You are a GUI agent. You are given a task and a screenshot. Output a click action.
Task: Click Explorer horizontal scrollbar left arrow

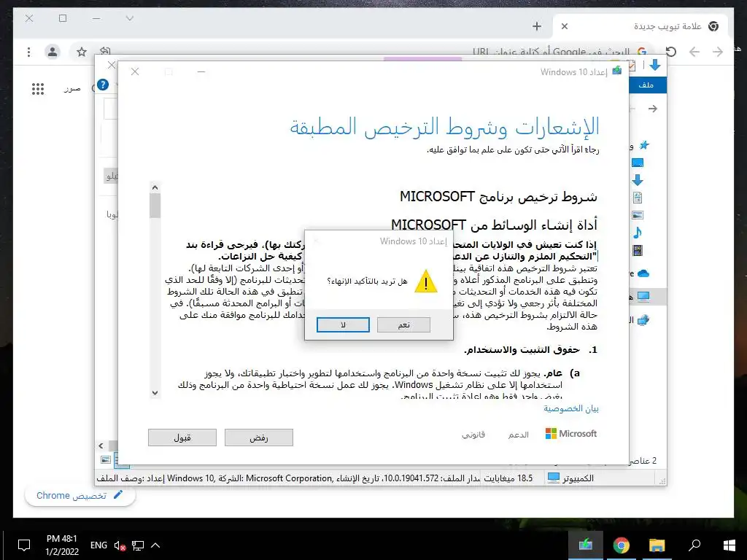tap(101, 446)
